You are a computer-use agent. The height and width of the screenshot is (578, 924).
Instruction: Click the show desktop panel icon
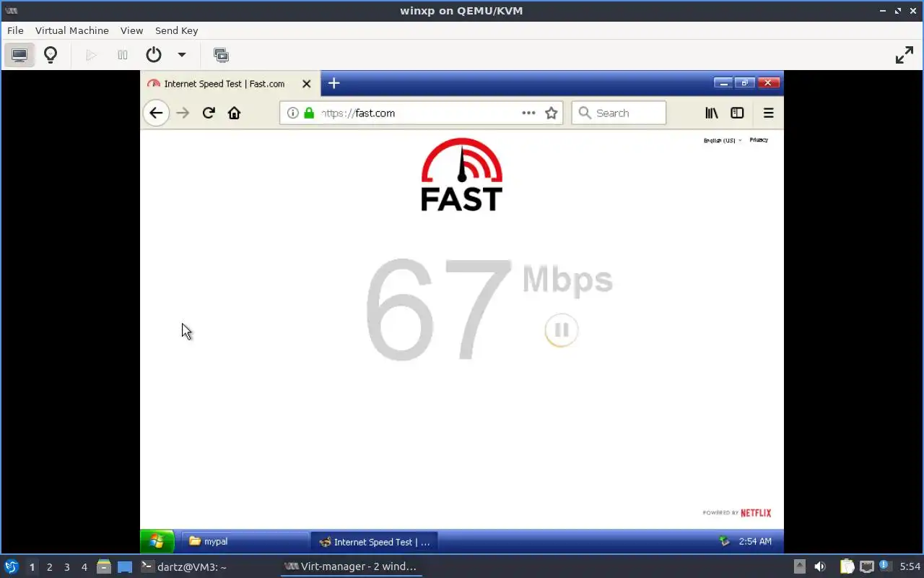(x=125, y=567)
